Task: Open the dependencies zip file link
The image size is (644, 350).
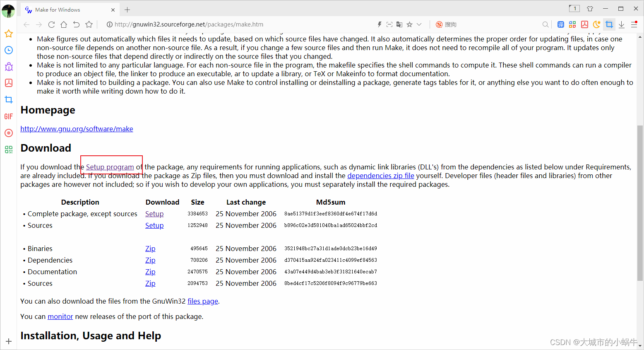Action: point(380,176)
